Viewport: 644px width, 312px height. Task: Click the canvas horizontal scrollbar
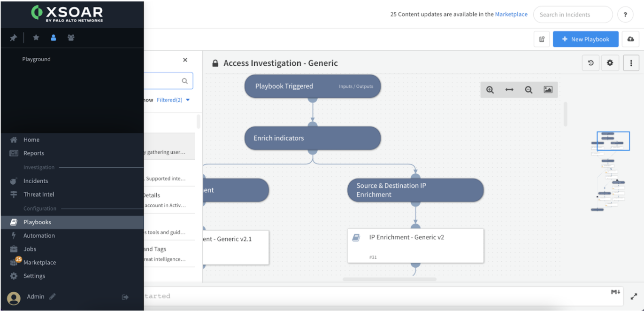click(x=390, y=279)
